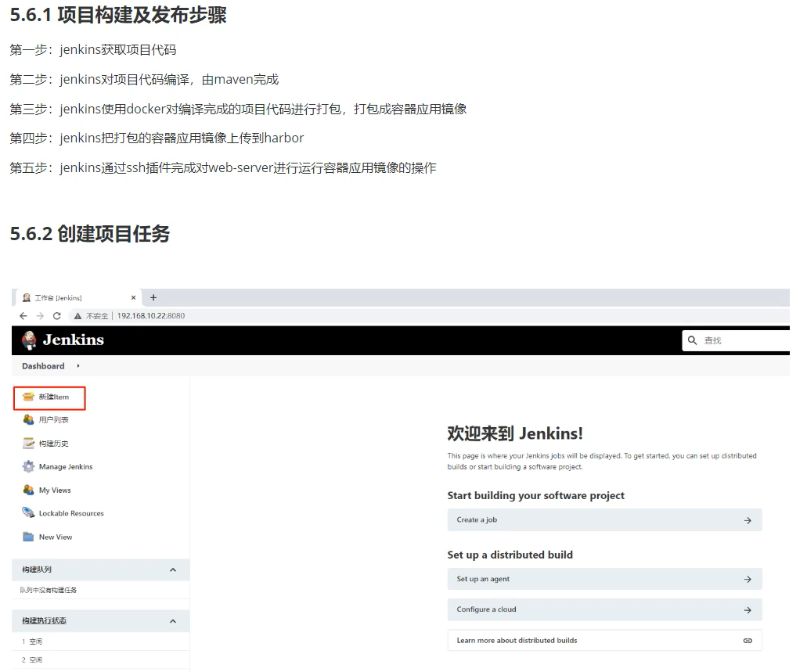Click the 不安全 label in address bar
807x672 pixels.
(x=97, y=316)
